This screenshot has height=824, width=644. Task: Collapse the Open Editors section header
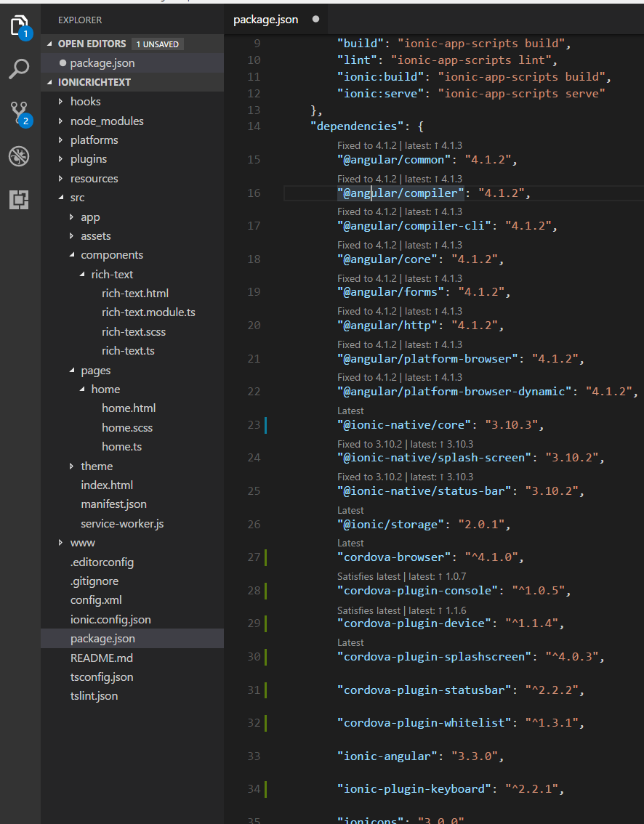tap(92, 44)
